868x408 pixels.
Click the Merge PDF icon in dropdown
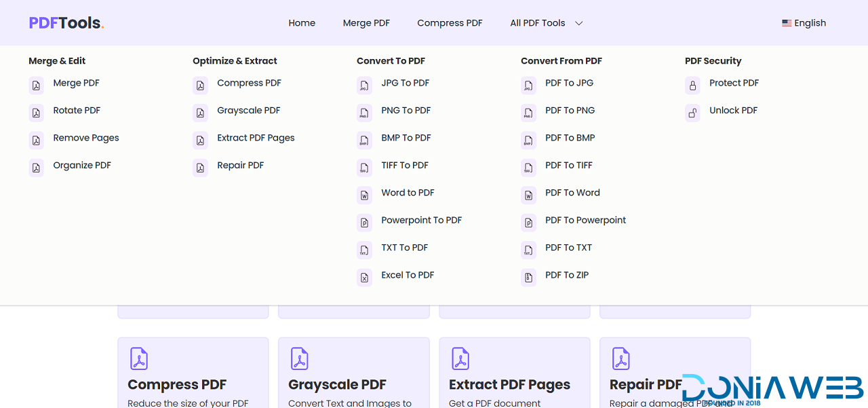pyautogui.click(x=36, y=86)
